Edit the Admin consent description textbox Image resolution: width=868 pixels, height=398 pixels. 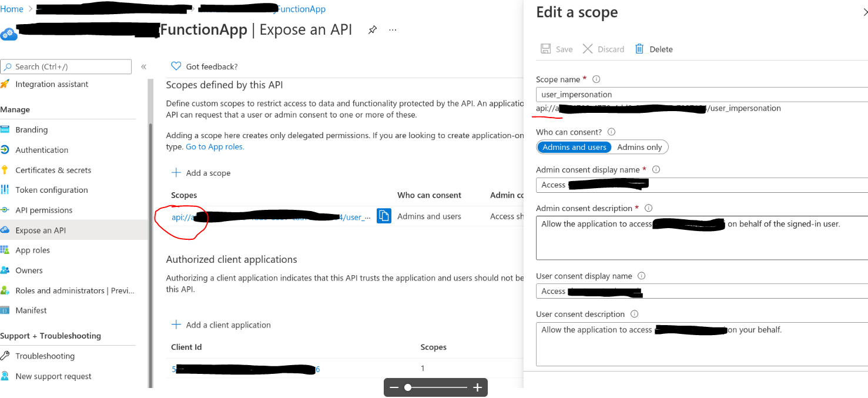[x=702, y=238]
